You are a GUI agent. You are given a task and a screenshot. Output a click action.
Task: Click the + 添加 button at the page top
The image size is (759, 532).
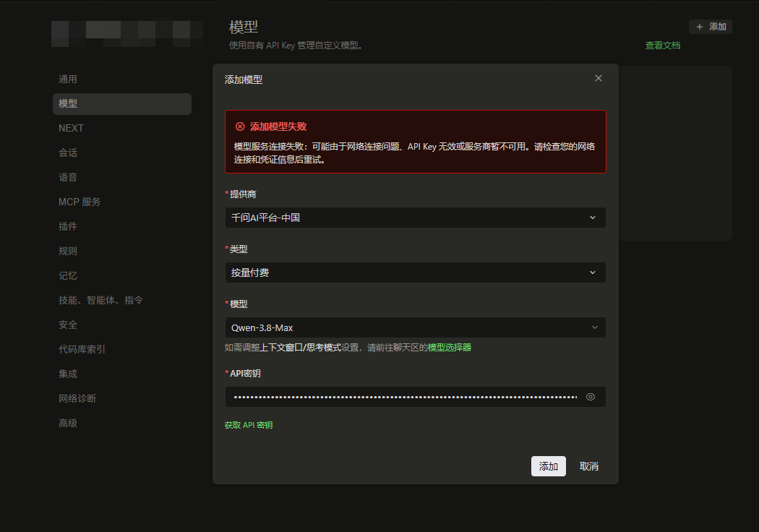[711, 27]
